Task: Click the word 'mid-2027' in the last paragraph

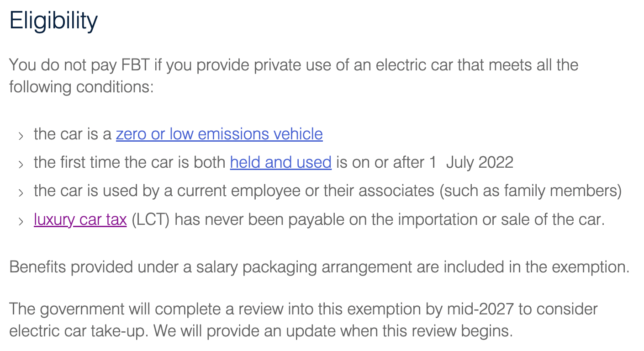Action: pyautogui.click(x=479, y=309)
